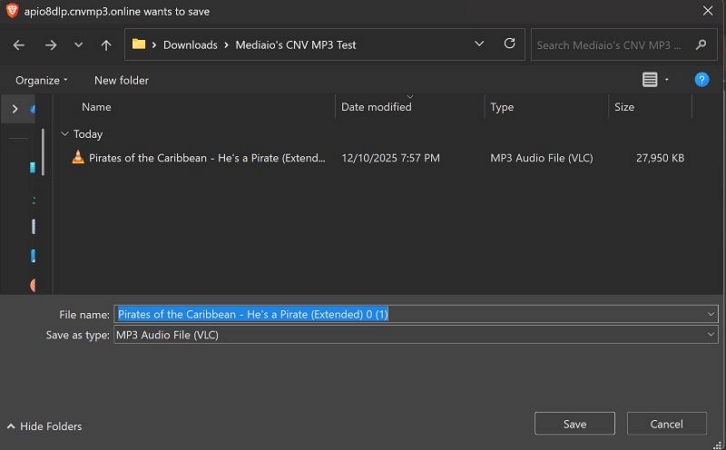Sort by Size column header
Screen dimensions: 726x450
pos(624,107)
